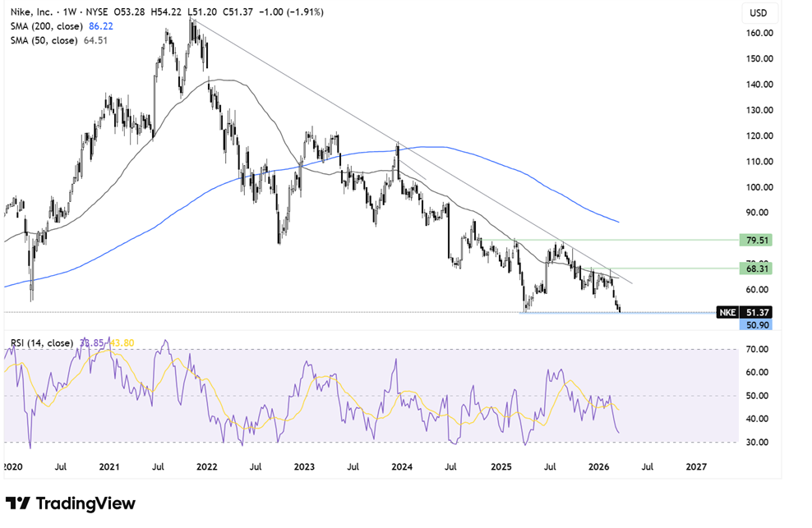812x528 pixels.
Task: Click the 110.00 price axis label
Action: 759,162
